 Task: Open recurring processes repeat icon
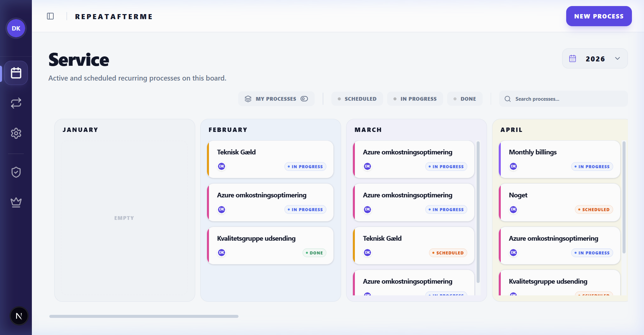(16, 103)
